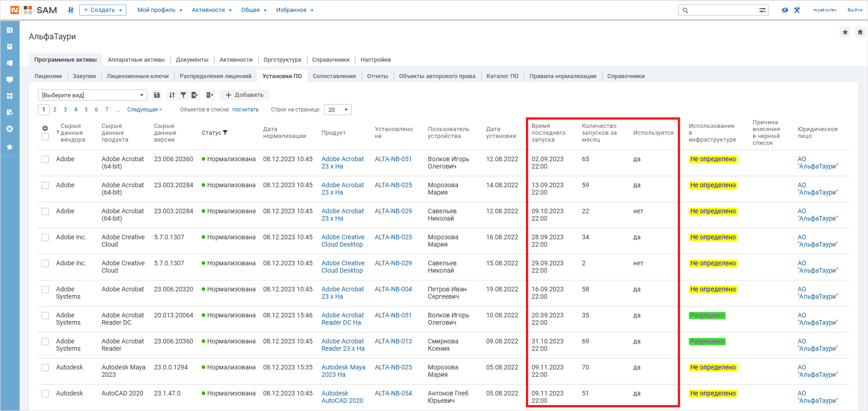
Task: Check the Adobe Acrobat row for ALTA-NB-004
Action: [45, 290]
